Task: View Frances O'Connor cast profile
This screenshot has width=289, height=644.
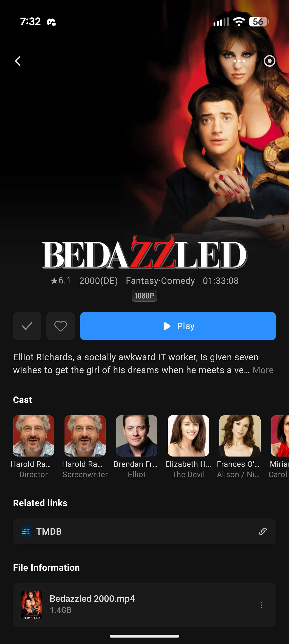Action: (x=240, y=436)
